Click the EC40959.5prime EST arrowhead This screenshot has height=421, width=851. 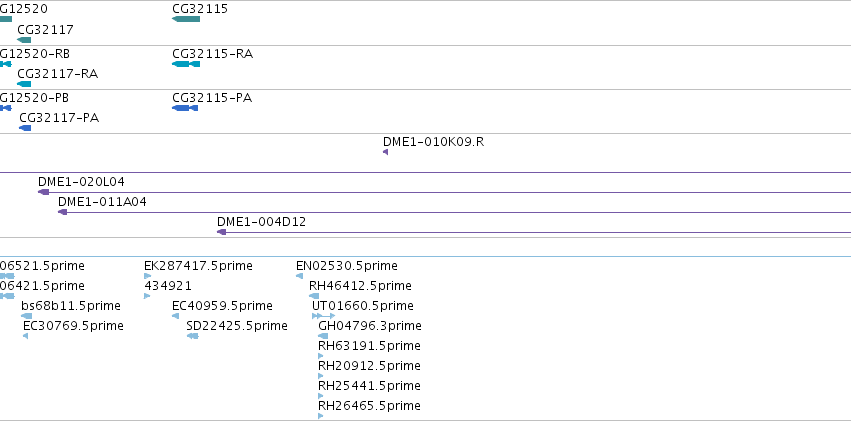pos(175,316)
